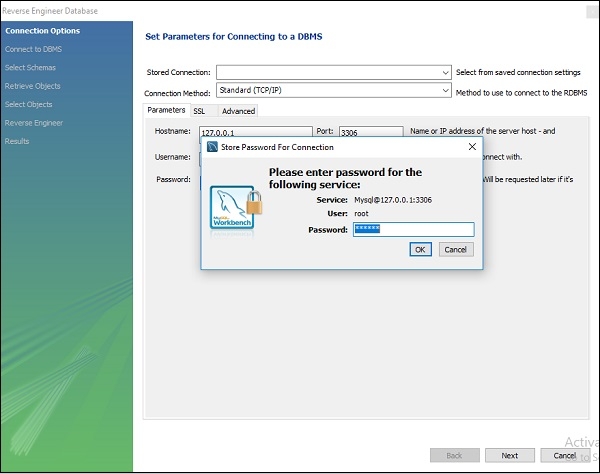Select the Select Objects step
This screenshot has width=600, height=474.
(29, 104)
